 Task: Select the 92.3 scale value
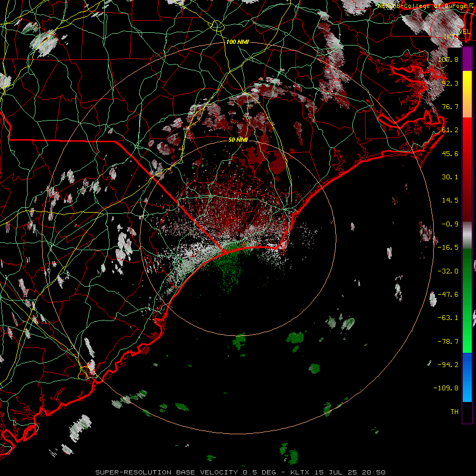pyautogui.click(x=450, y=83)
